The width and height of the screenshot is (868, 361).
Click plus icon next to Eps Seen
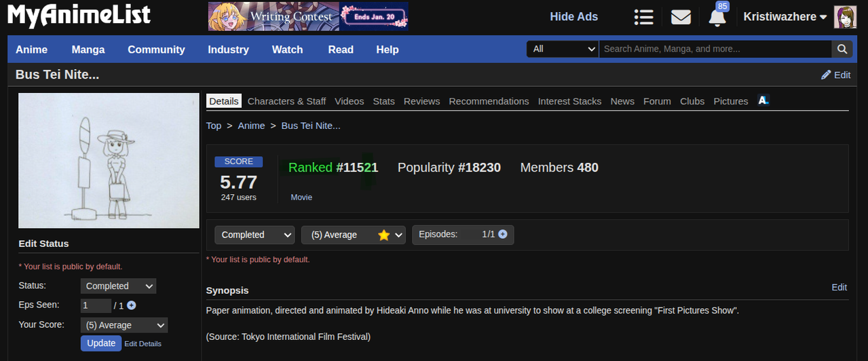[132, 305]
